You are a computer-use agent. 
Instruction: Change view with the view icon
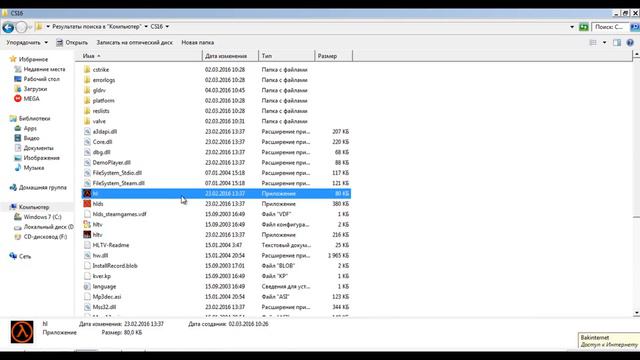click(x=593, y=42)
